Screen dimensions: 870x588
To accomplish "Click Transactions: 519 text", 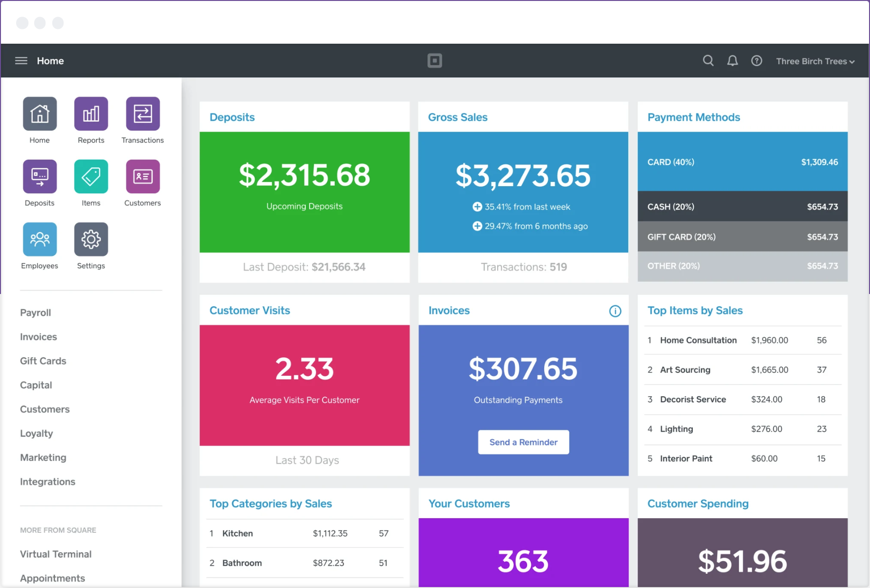I will [x=524, y=267].
